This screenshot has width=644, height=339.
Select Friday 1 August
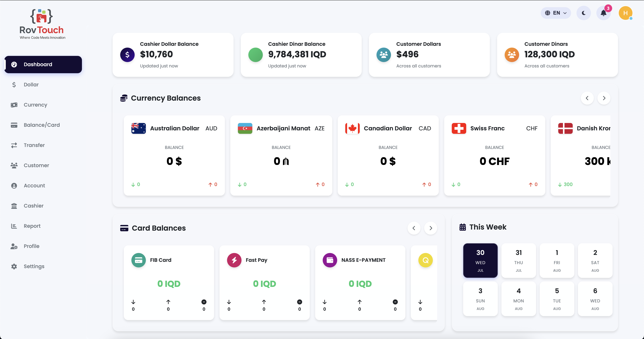pyautogui.click(x=557, y=261)
